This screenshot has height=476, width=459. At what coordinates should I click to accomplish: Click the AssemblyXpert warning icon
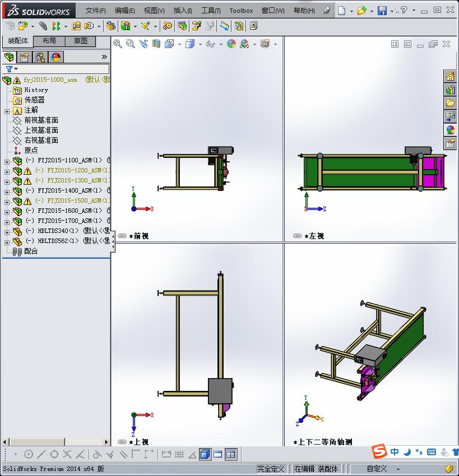(x=239, y=26)
